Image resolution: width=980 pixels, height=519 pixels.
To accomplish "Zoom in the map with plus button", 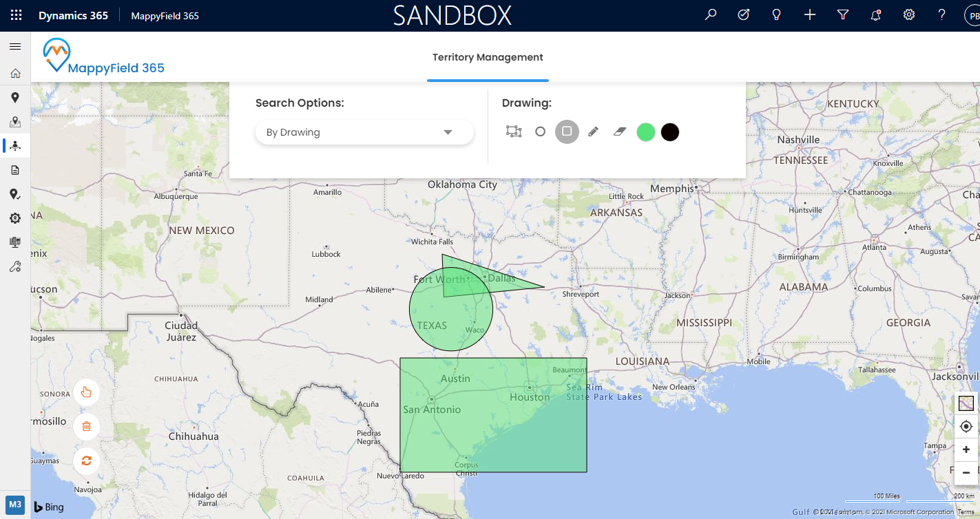I will tap(966, 449).
